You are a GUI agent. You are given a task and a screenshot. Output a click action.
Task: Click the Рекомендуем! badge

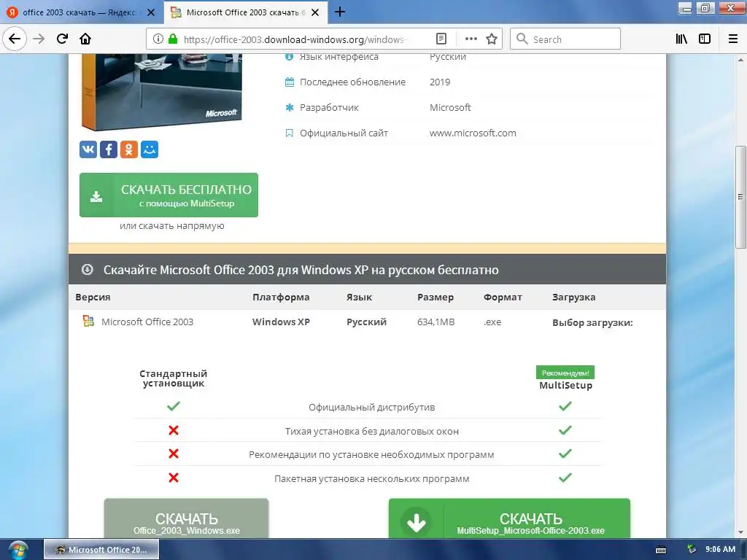565,373
